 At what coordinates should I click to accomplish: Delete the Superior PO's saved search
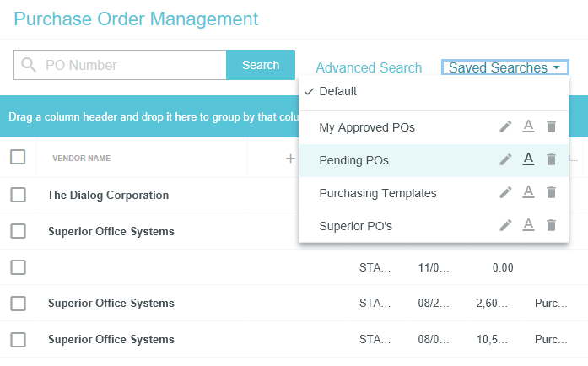[x=551, y=225]
